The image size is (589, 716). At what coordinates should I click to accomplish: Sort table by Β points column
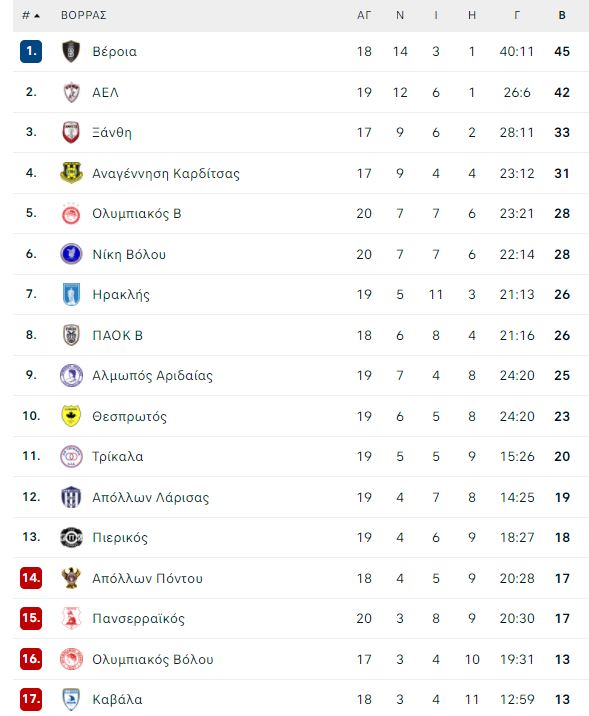pos(562,15)
